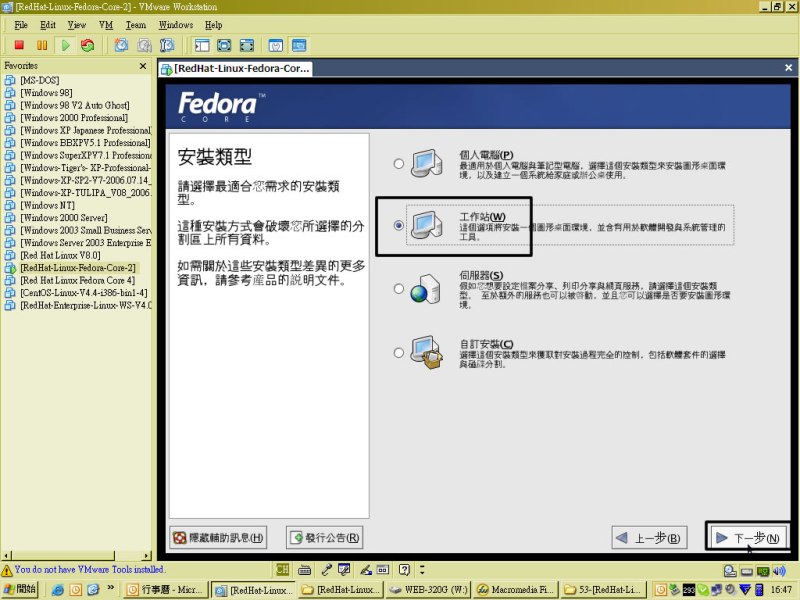Open WEB-320G (W:) taskbar button
Image resolution: width=800 pixels, height=600 pixels.
coord(429,590)
